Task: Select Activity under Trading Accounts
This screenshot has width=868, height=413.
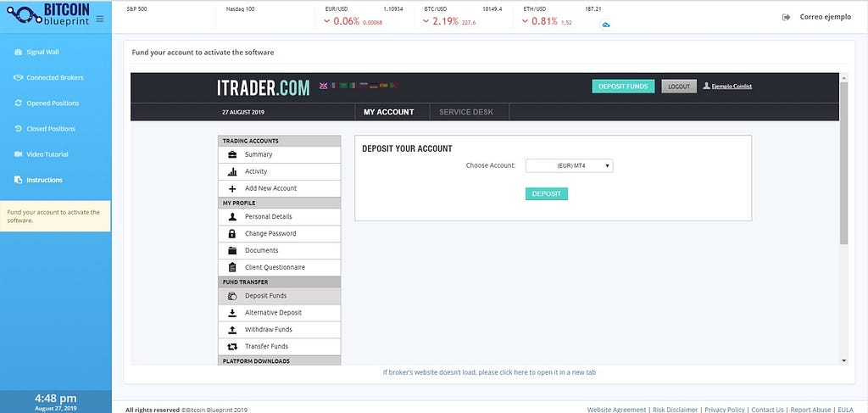Action: pyautogui.click(x=280, y=171)
